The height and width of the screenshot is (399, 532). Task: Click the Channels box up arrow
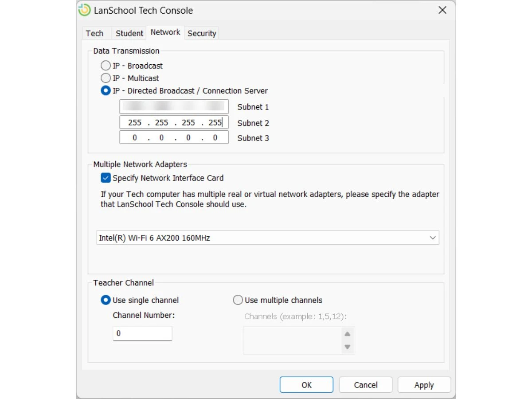[348, 334]
